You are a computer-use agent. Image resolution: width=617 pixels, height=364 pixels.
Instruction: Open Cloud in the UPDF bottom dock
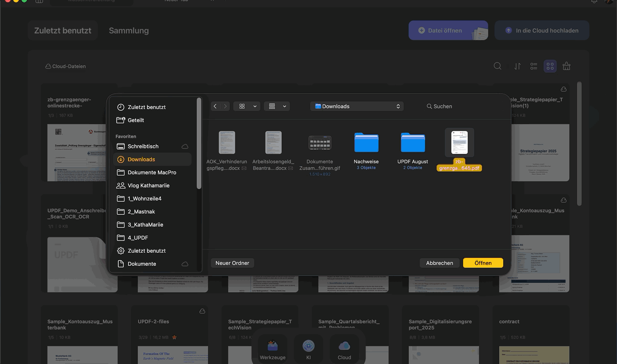coord(344,349)
